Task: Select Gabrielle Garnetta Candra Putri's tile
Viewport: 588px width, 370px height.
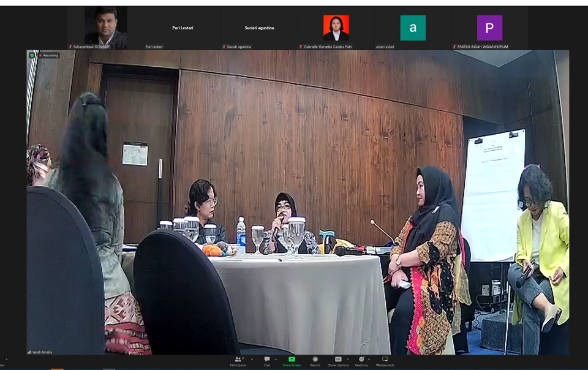Action: 336,28
